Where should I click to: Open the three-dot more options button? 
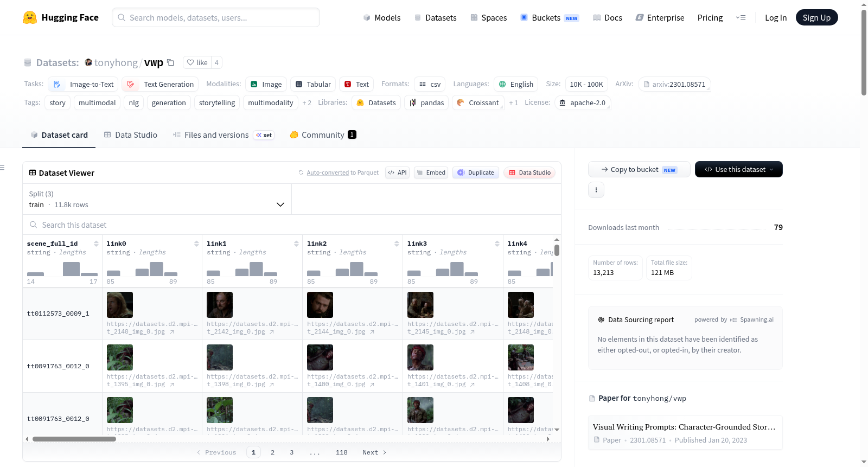click(x=596, y=190)
